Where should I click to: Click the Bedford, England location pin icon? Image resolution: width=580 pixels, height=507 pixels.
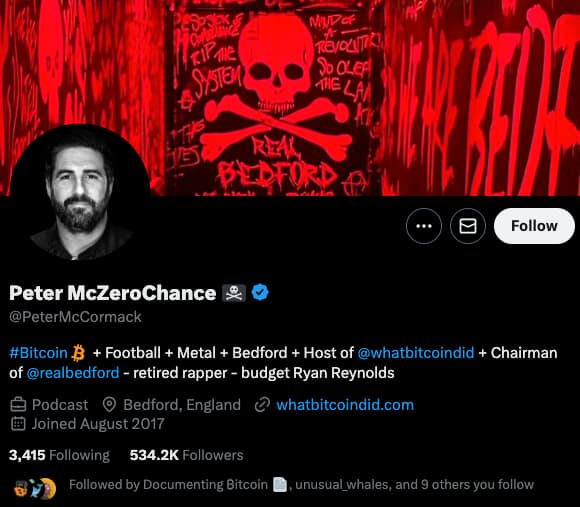tap(109, 405)
